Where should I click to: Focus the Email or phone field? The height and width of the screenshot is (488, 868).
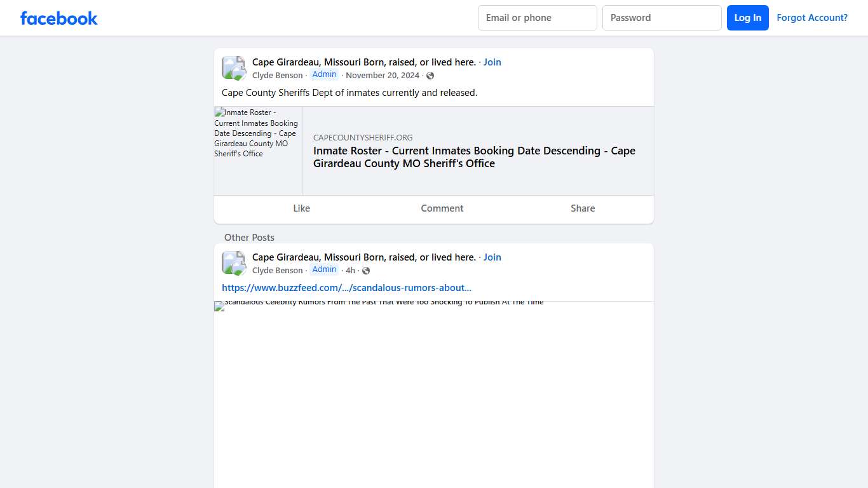[x=537, y=18]
